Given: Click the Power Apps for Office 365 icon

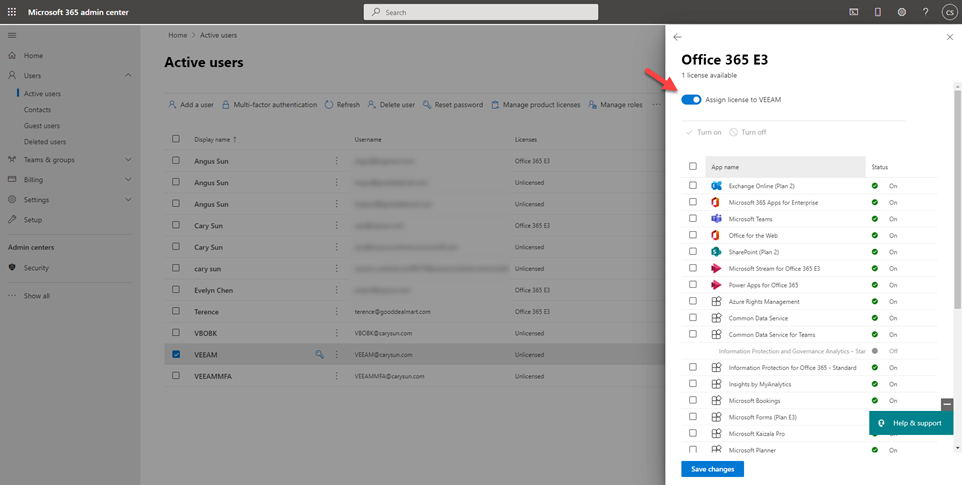Looking at the screenshot, I should tap(715, 285).
